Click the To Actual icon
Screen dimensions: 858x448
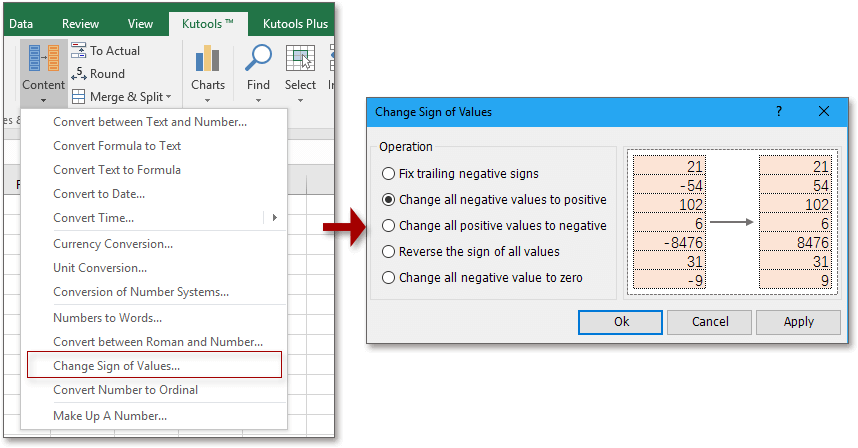point(79,50)
